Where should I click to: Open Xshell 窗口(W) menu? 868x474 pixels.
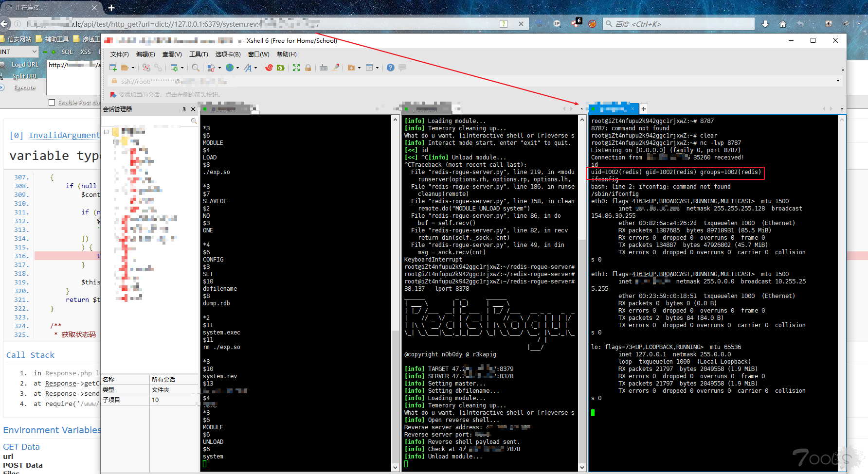click(x=258, y=54)
